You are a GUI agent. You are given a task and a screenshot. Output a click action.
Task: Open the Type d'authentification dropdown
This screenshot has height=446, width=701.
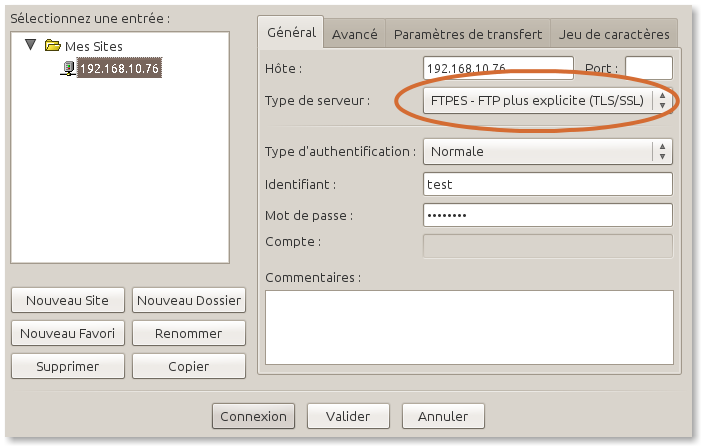[547, 151]
